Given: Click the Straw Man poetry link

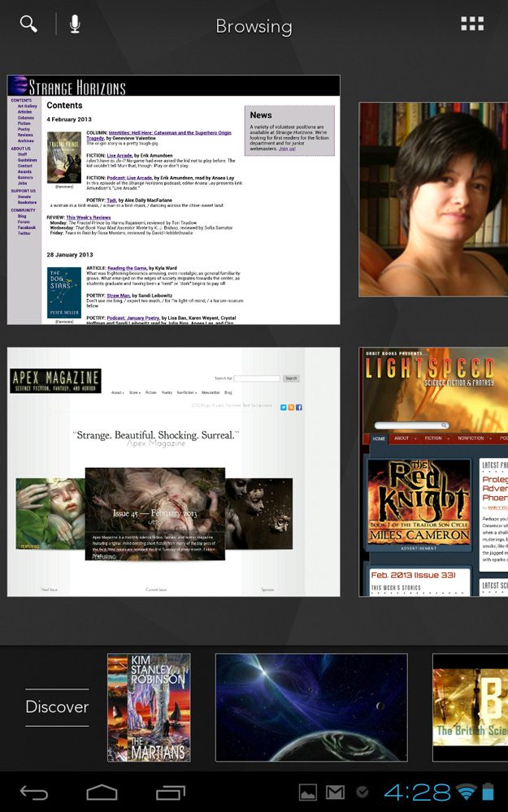Looking at the screenshot, I should click(118, 296).
